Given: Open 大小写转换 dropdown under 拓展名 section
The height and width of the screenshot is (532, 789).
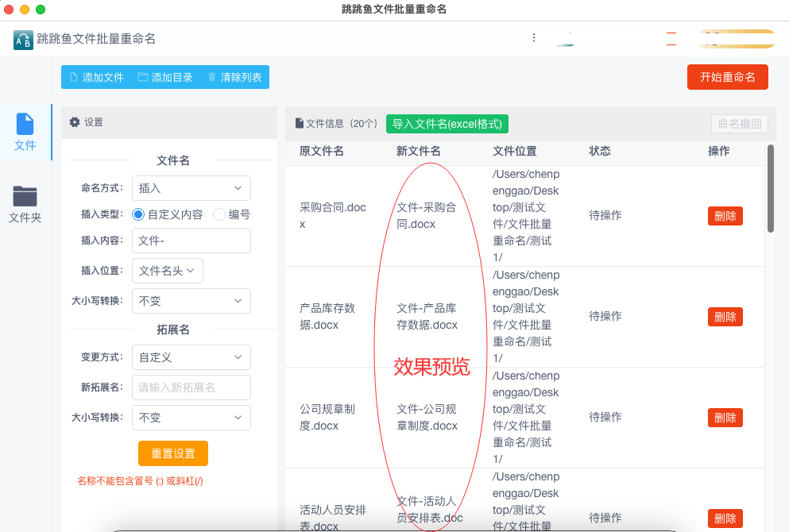Looking at the screenshot, I should pyautogui.click(x=191, y=418).
